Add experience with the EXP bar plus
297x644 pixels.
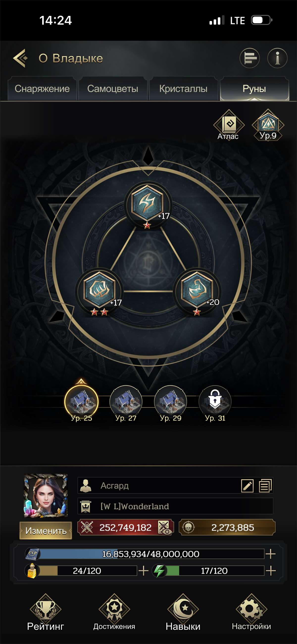[271, 554]
